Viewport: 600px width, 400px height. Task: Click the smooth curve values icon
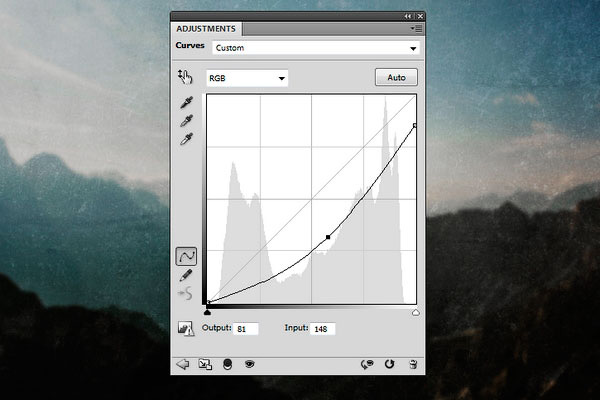point(186,294)
